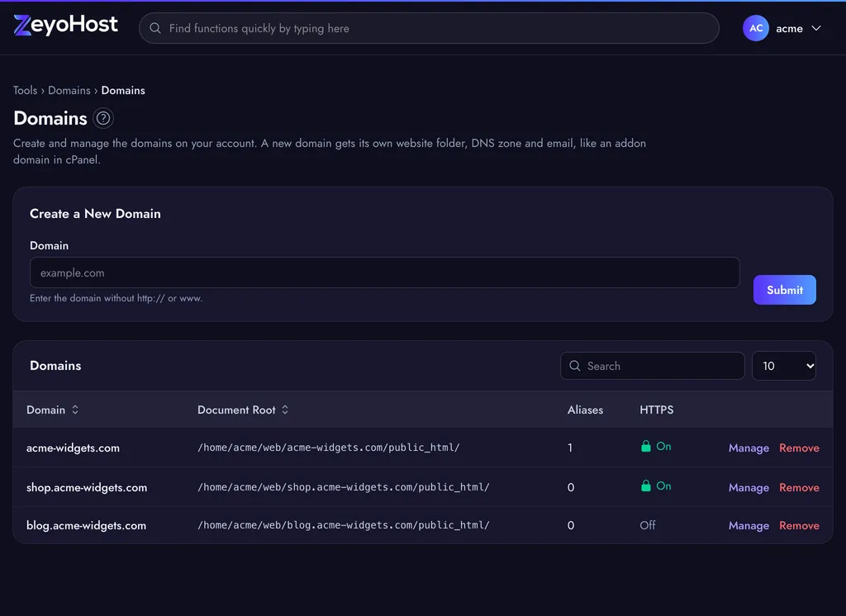The height and width of the screenshot is (616, 846).
Task: Click the shop.acme-widgets.com domain name cell
Action: tap(86, 488)
